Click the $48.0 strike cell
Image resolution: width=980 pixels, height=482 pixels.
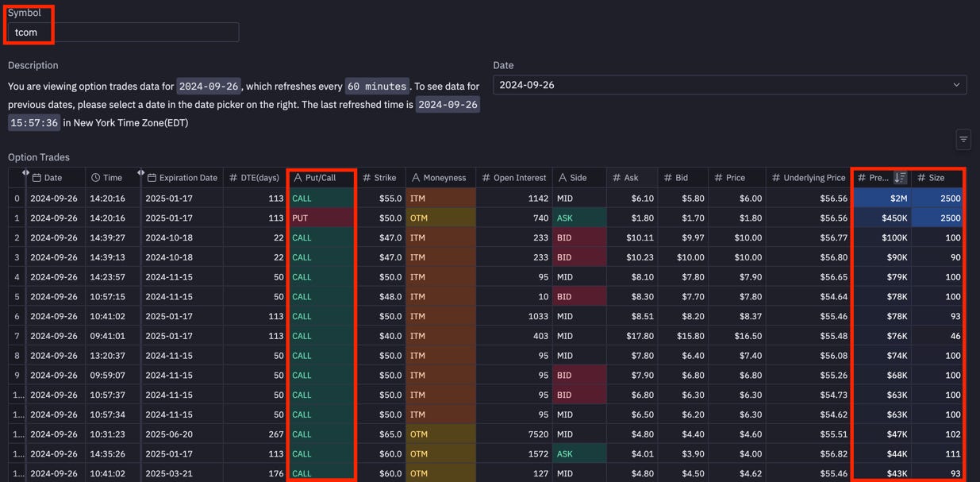tap(381, 297)
